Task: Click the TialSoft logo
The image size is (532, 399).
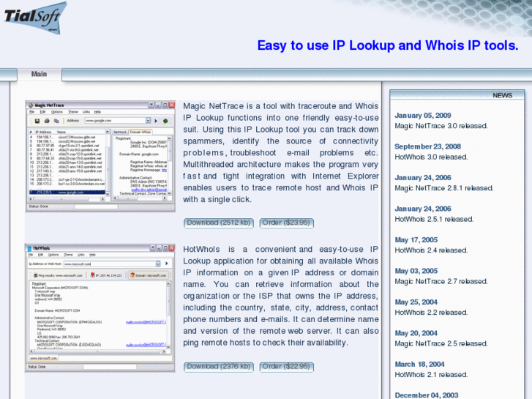Action: pyautogui.click(x=35, y=18)
